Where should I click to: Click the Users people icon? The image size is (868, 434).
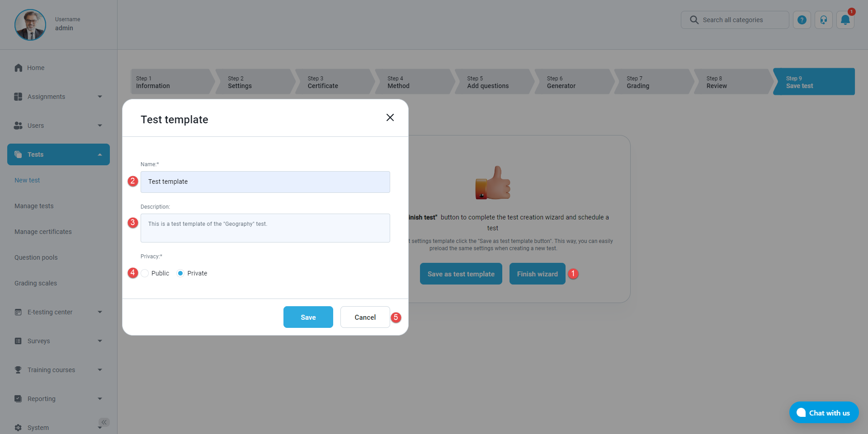pyautogui.click(x=18, y=126)
